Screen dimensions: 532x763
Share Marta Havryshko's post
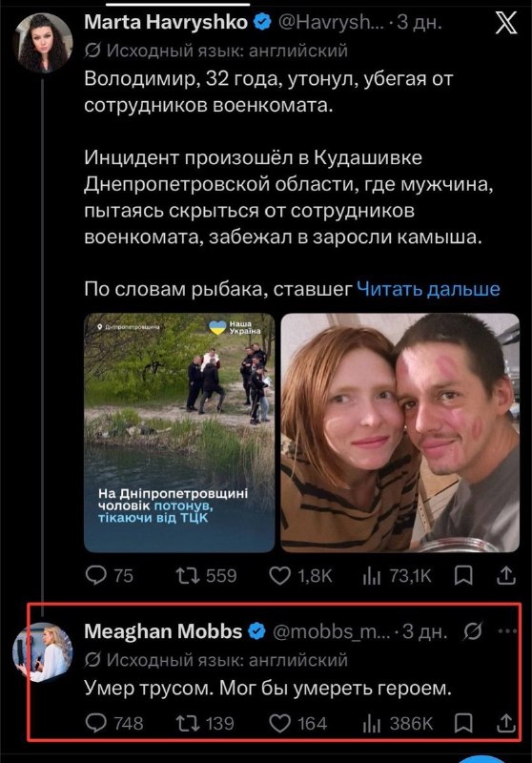(x=505, y=575)
